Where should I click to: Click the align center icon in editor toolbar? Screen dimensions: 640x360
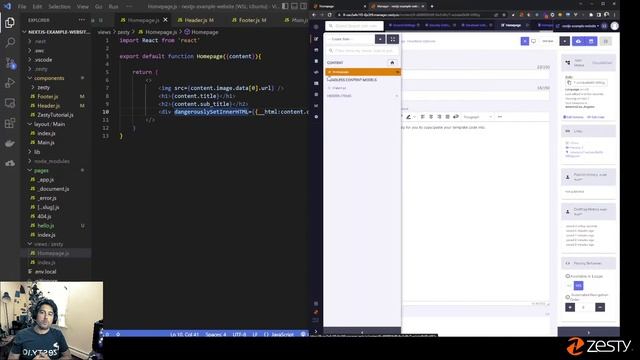[431, 117]
